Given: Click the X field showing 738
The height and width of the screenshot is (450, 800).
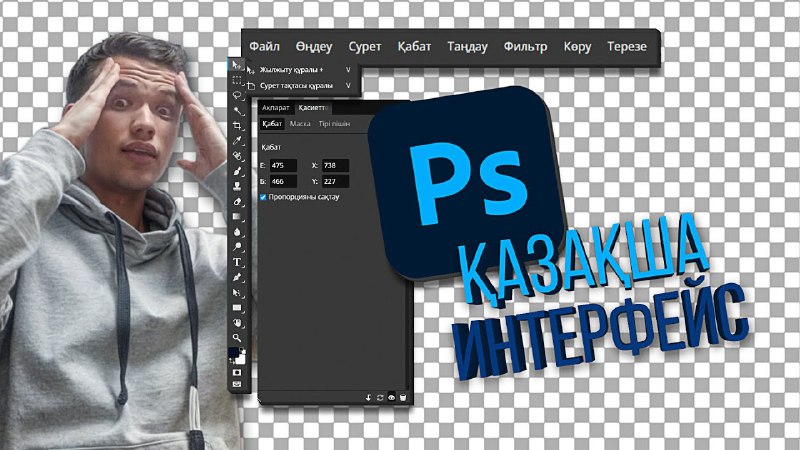Looking at the screenshot, I should (x=336, y=165).
